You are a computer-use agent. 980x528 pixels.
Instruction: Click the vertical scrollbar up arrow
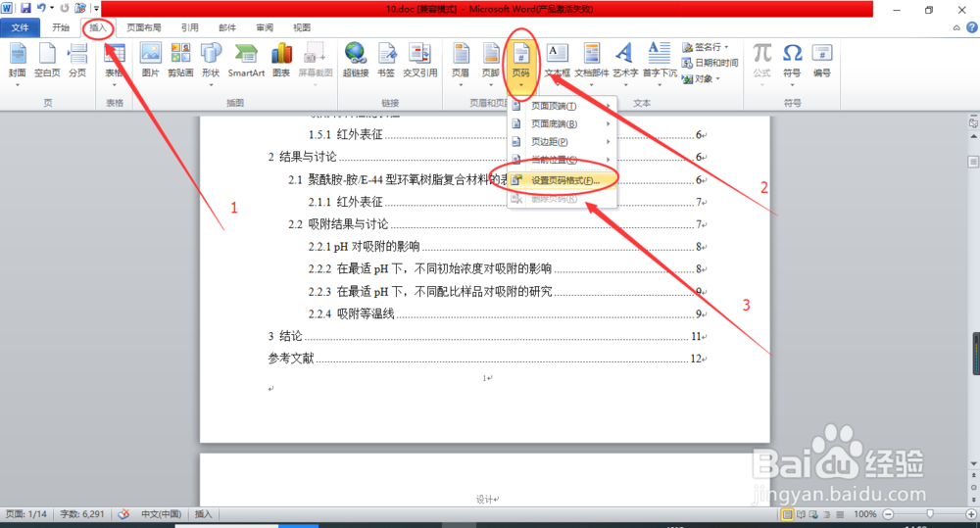click(974, 135)
